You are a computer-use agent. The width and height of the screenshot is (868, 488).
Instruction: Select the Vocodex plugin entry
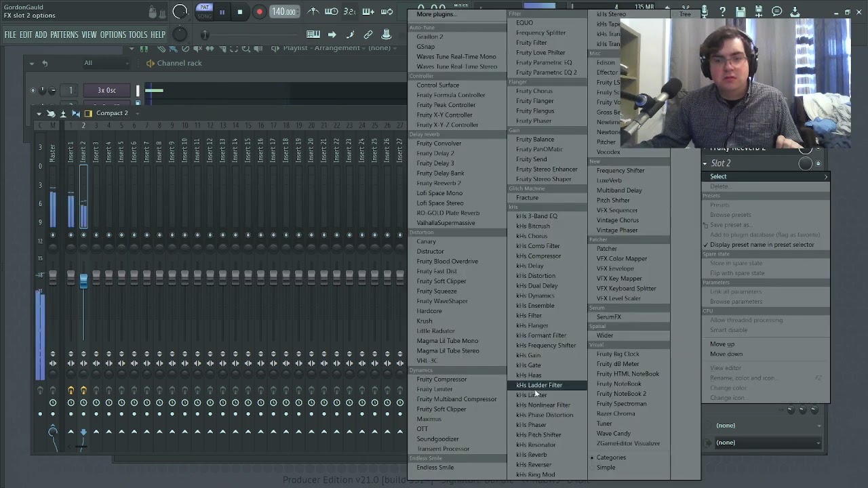pyautogui.click(x=608, y=152)
